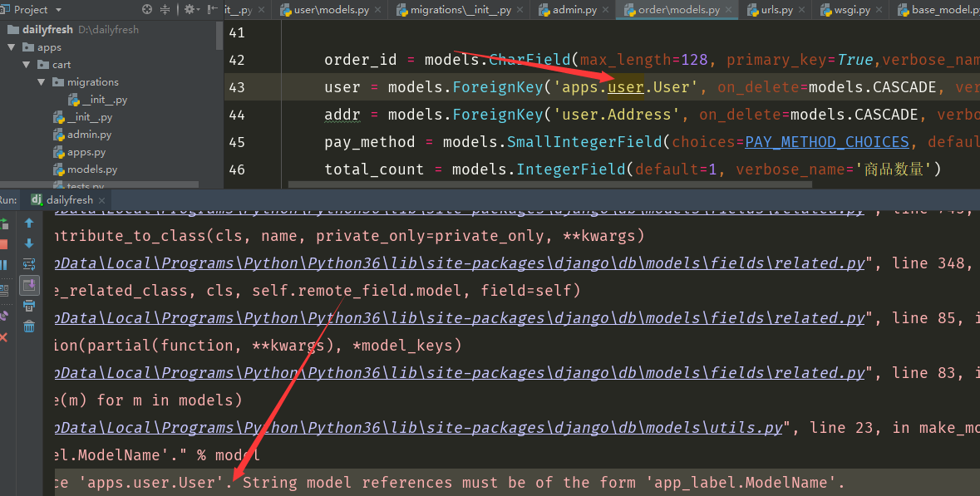The height and width of the screenshot is (496, 980).
Task: Clear all console output with trash icon
Action: 29,326
